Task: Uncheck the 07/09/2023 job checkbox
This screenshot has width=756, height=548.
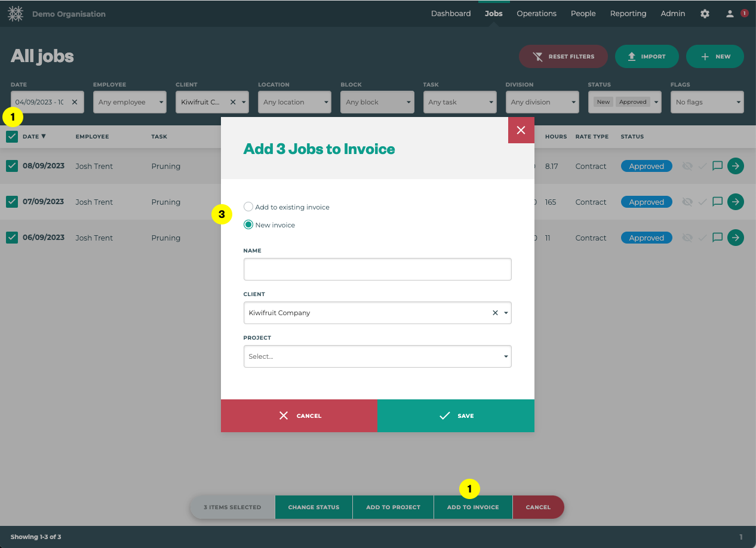Action: click(x=12, y=202)
